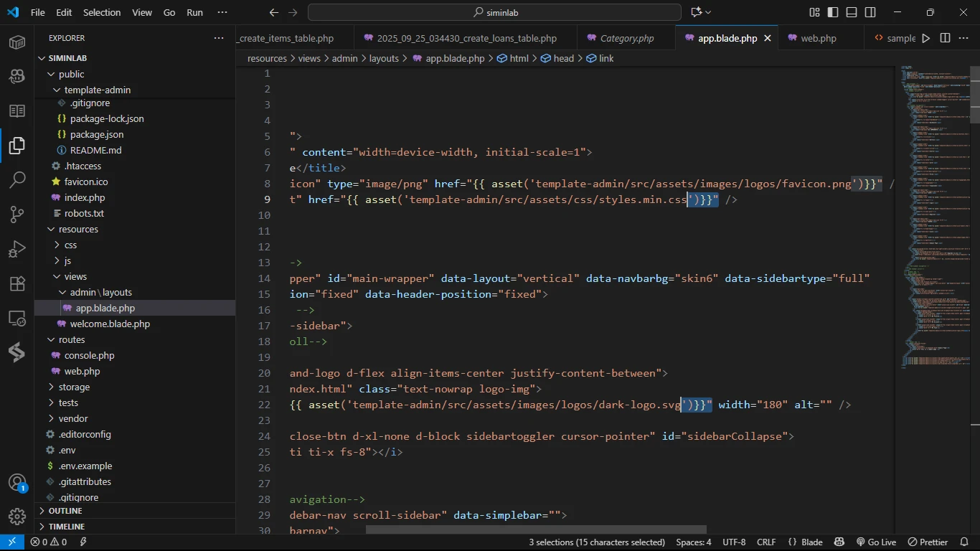Open the Search view in activity bar
Screen dimensions: 980x551
pos(17,180)
